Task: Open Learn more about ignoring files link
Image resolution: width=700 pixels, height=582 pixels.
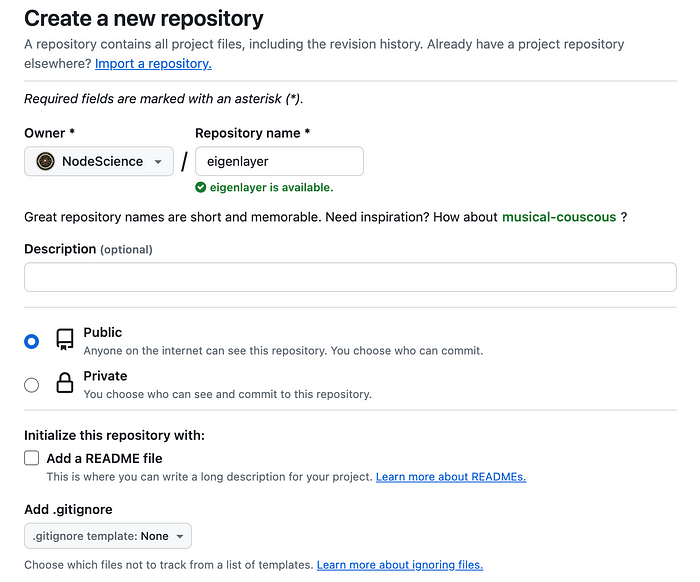Action: 400,565
